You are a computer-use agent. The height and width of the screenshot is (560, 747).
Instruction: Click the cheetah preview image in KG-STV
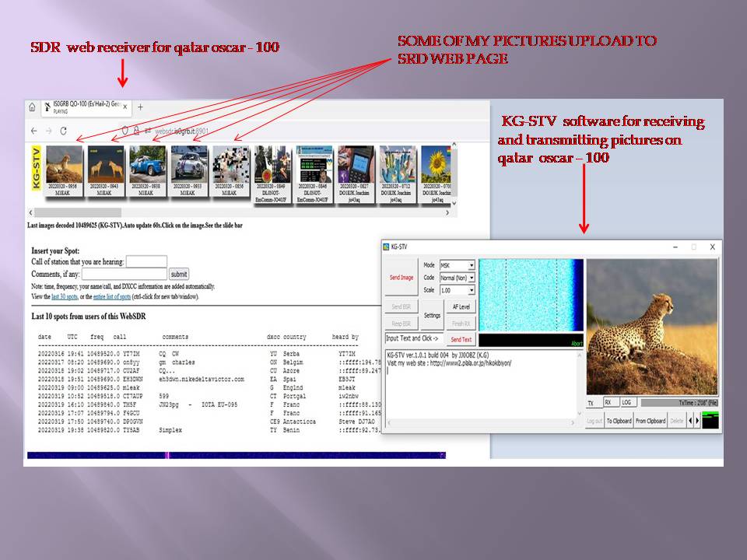652,327
